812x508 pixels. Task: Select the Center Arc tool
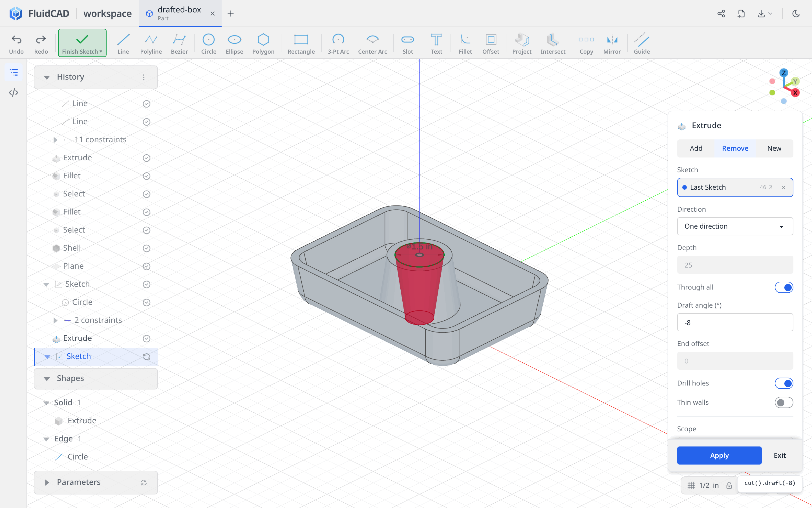tap(372, 44)
